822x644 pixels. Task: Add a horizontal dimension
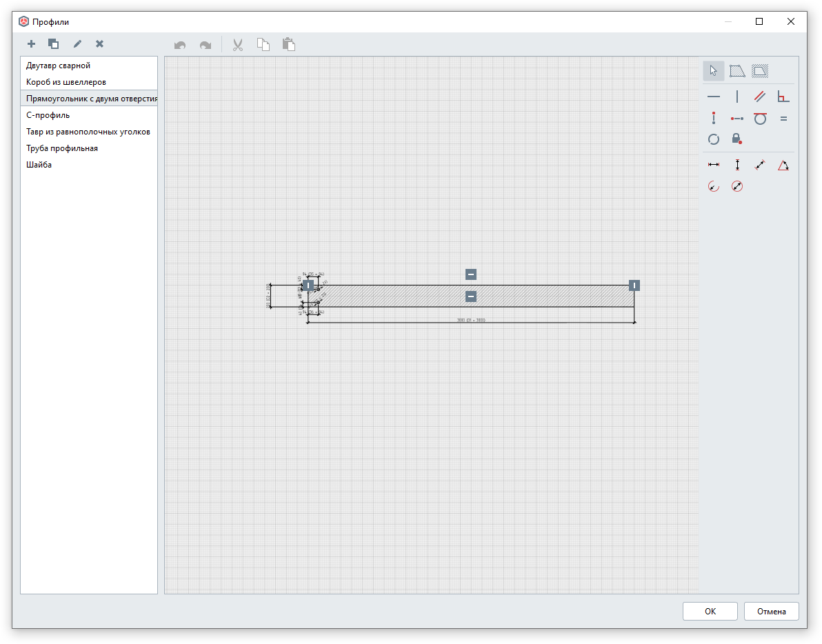[x=714, y=165]
